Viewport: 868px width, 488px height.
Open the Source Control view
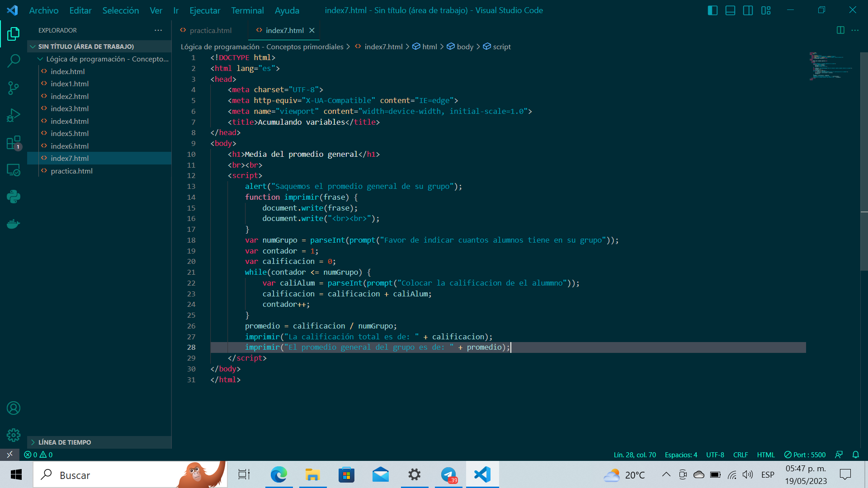coord(14,88)
